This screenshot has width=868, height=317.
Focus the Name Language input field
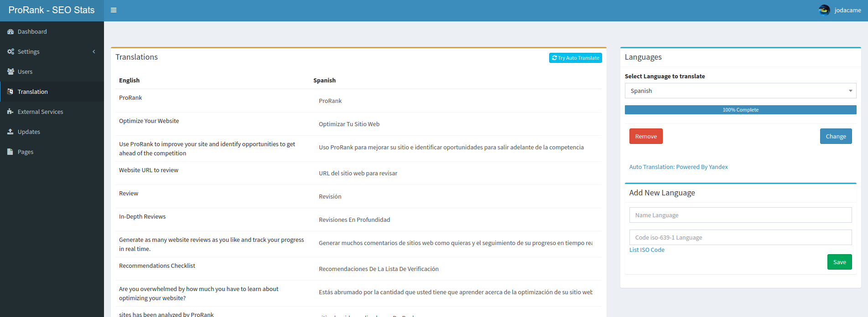(740, 215)
